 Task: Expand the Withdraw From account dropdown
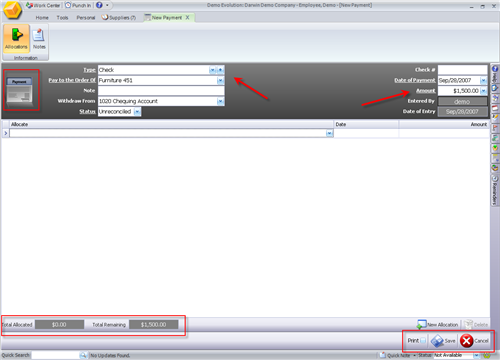point(220,101)
